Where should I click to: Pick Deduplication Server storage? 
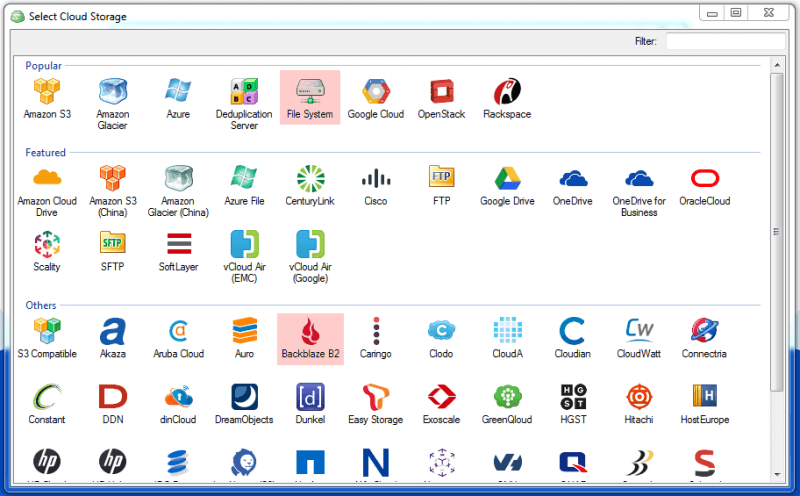[x=244, y=104]
